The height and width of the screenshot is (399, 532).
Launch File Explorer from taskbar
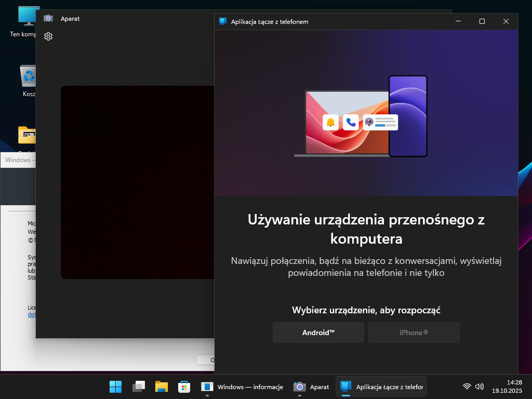click(x=162, y=387)
